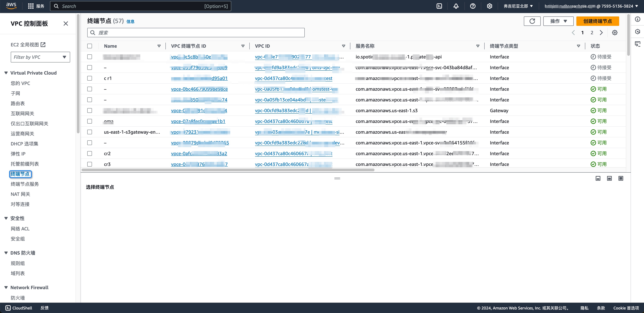
Task: Go to next page of endpoints
Action: coord(602,33)
